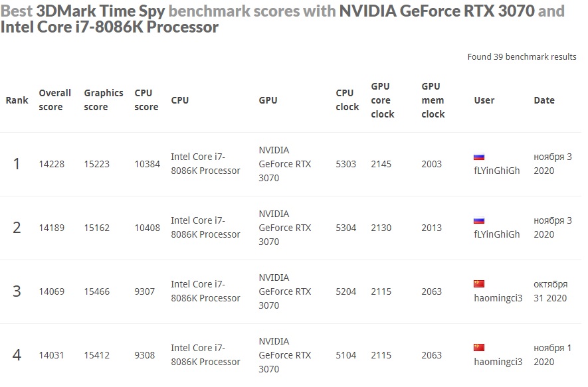Click the Russian flag in rank 1 row
Viewport: 588px width, 387px height.
[479, 157]
